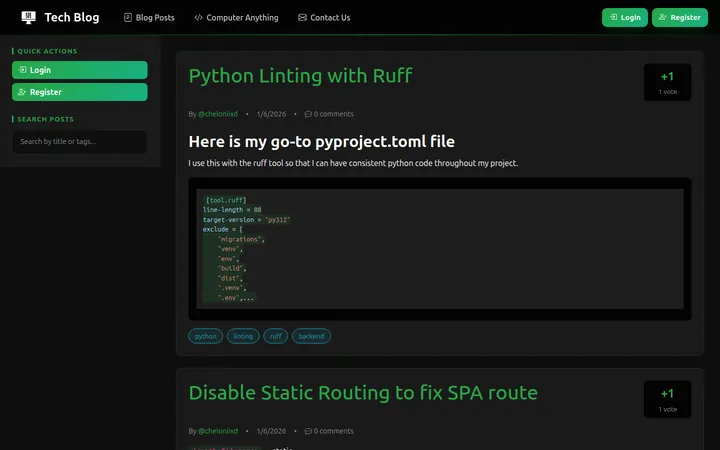Click the Register button in the top header
The width and height of the screenshot is (720, 450).
point(680,17)
